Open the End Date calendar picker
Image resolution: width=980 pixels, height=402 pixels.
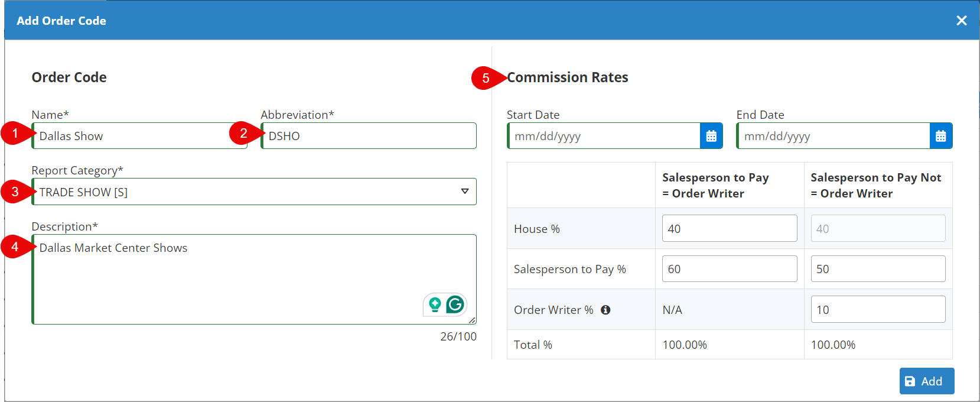click(x=940, y=136)
